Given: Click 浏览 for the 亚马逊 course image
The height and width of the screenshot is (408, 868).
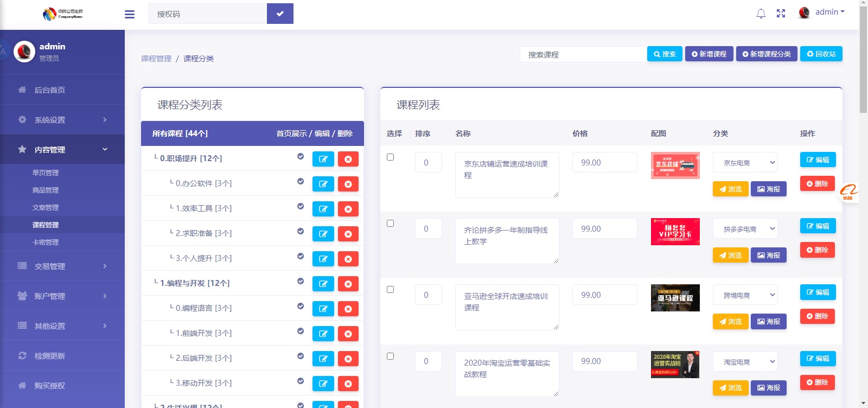Looking at the screenshot, I should (730, 321).
